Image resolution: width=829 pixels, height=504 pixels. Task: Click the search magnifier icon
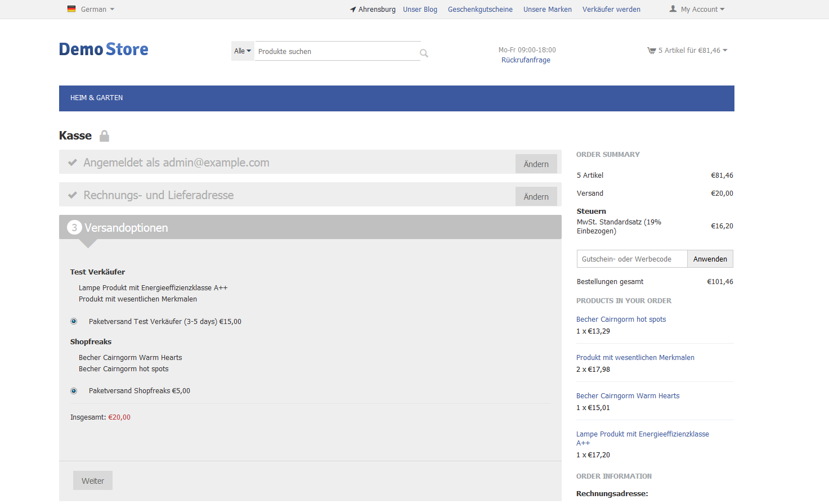(x=424, y=53)
